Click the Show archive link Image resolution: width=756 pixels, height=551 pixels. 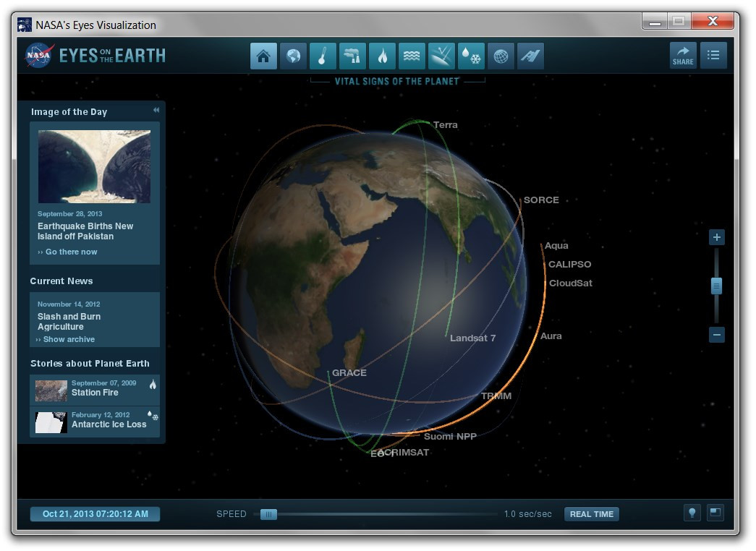tap(66, 339)
